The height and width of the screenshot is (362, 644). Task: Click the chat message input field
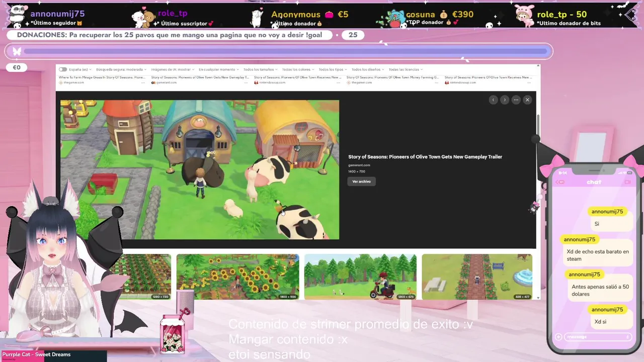click(598, 337)
